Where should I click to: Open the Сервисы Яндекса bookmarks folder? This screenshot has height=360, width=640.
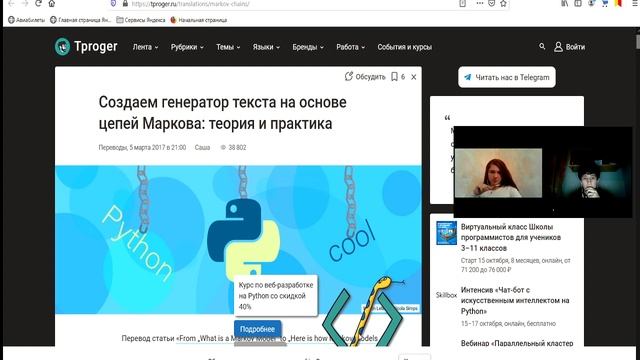tap(141, 20)
